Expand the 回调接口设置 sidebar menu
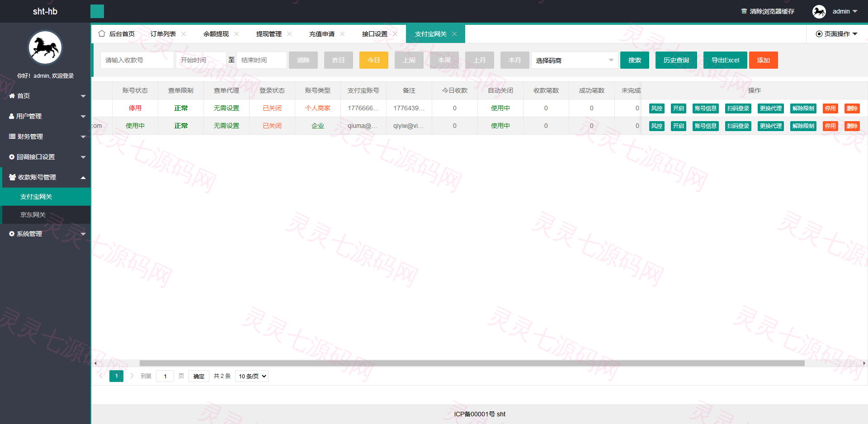This screenshot has width=868, height=424. [x=45, y=157]
